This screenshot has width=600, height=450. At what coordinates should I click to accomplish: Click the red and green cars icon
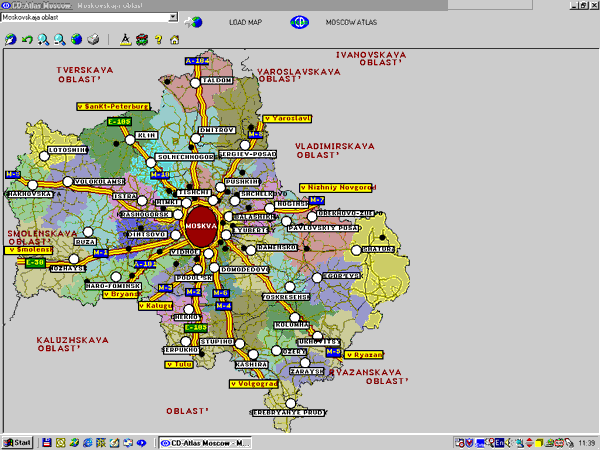(x=142, y=39)
